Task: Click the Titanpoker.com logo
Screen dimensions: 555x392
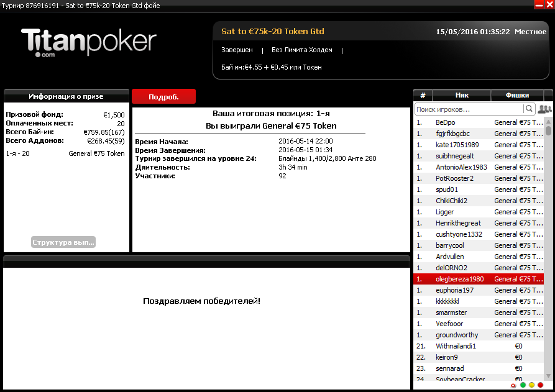Action: [x=89, y=42]
